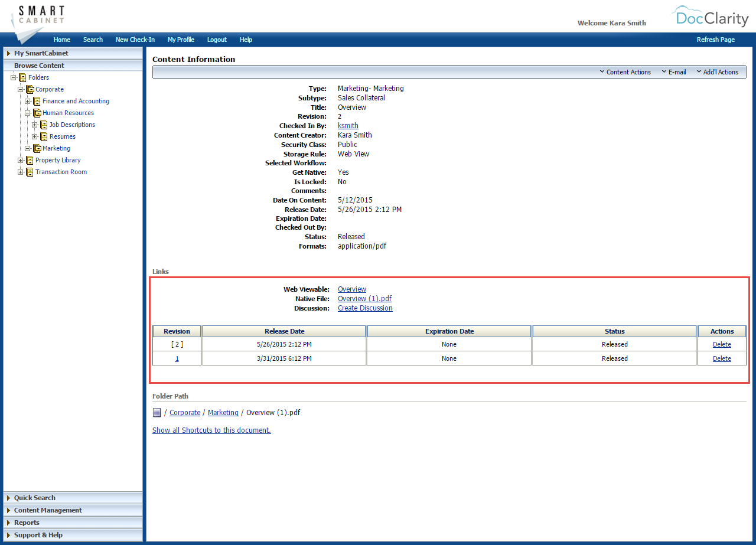
Task: Click the Marketing folder icon
Action: (x=36, y=148)
